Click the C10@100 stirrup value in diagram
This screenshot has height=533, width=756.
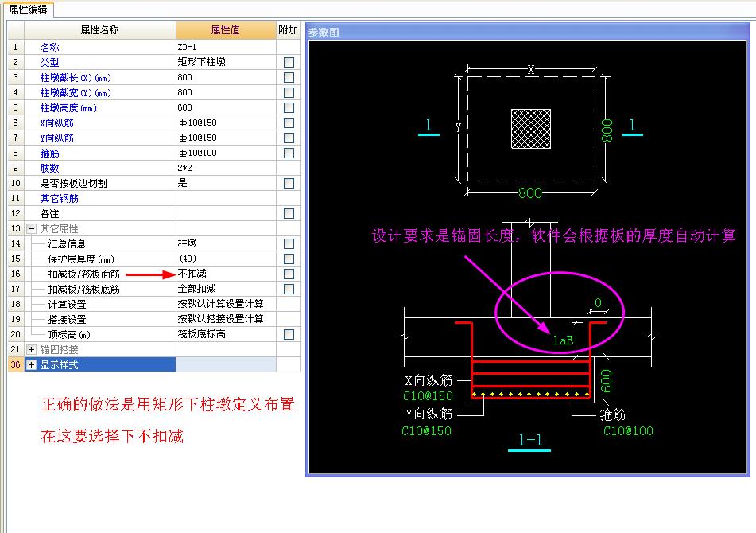click(628, 430)
